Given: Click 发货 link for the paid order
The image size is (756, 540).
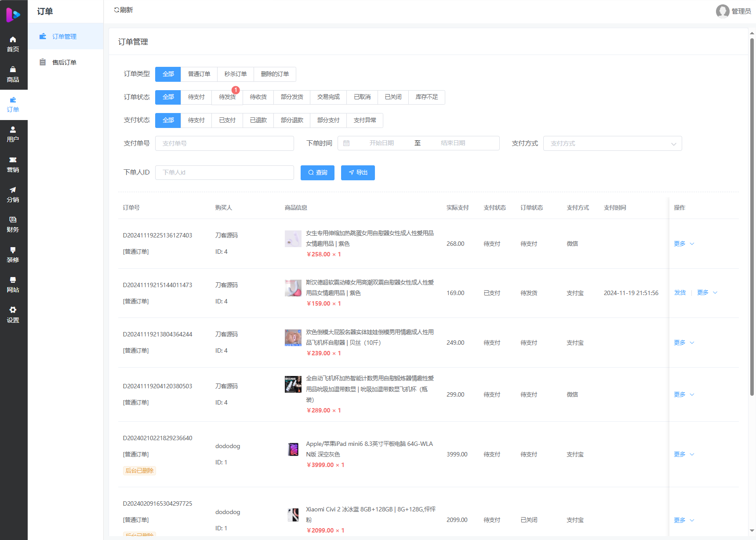Looking at the screenshot, I should click(680, 293).
